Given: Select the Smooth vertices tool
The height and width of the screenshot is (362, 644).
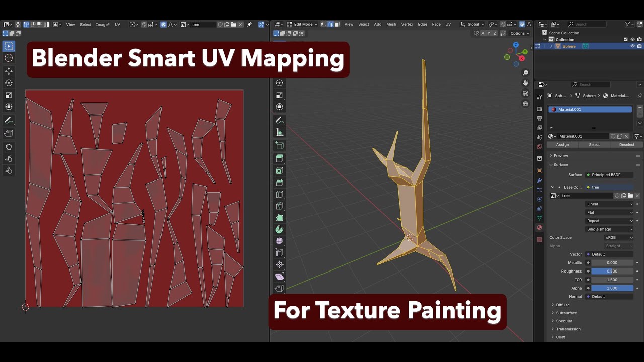Looking at the screenshot, I should pyautogui.click(x=280, y=241).
